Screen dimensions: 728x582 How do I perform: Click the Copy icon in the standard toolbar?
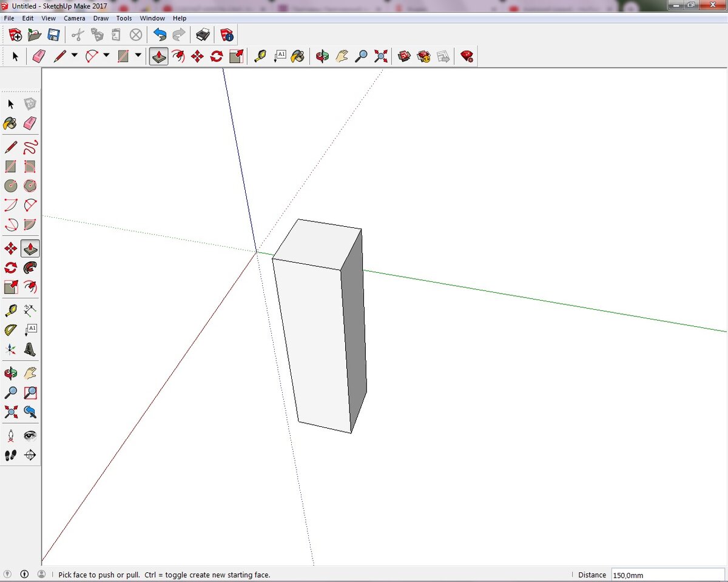[97, 35]
